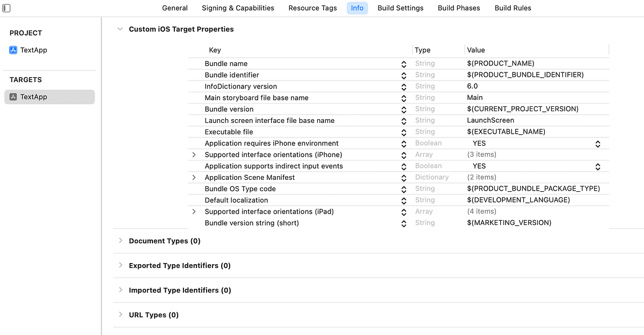Click the stepper beside Executable file row
Screen dimensions: 644x335
404,132
